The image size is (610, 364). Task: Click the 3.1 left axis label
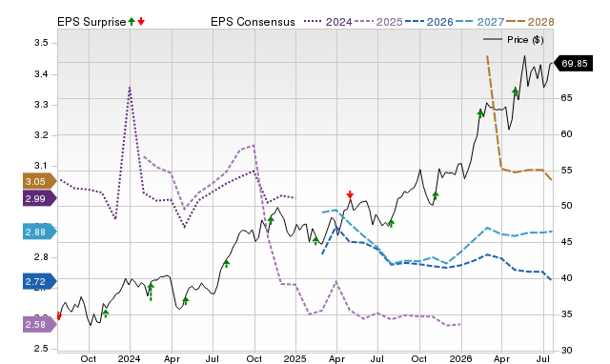41,166
